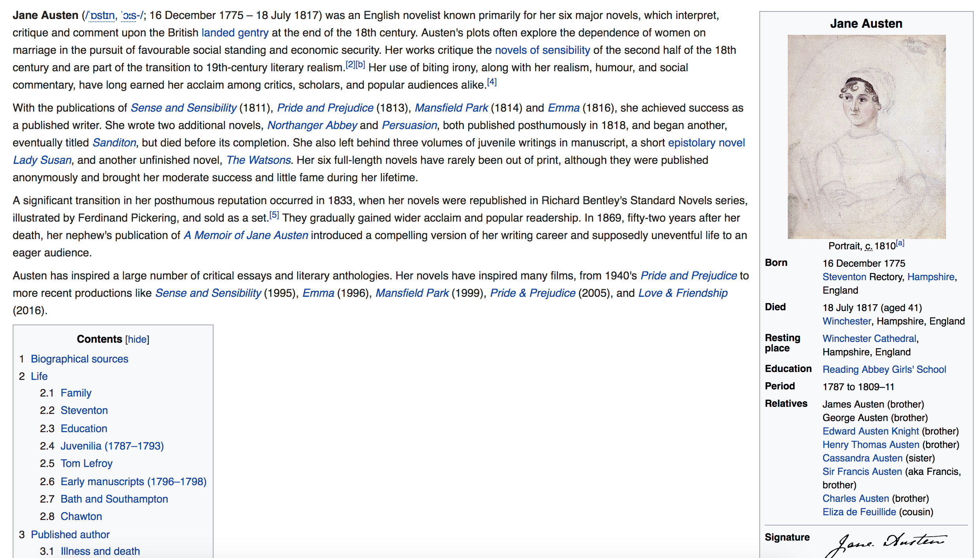This screenshot has height=558, width=980.
Task: Click footnote reference 5 superscript
Action: [274, 215]
